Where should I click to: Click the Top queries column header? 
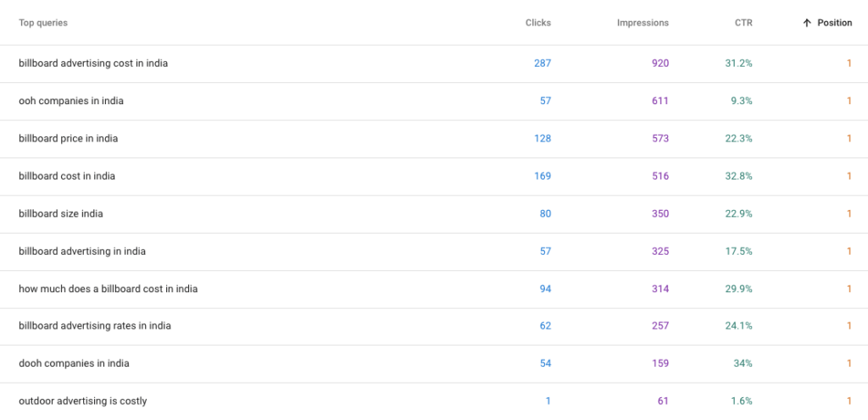pyautogui.click(x=43, y=23)
